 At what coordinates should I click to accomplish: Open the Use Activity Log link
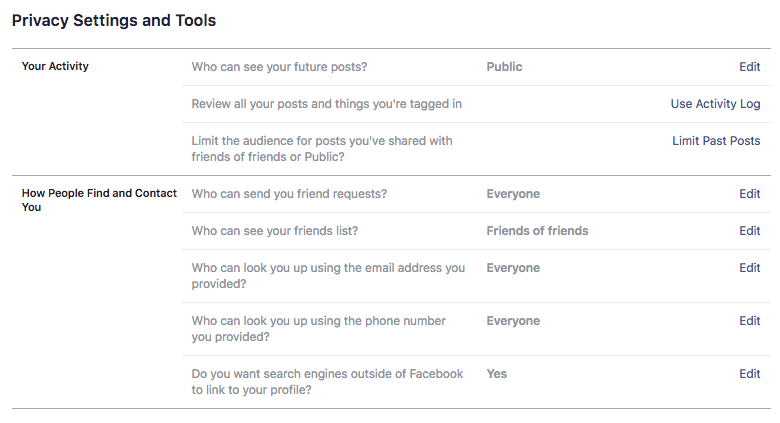pos(715,104)
